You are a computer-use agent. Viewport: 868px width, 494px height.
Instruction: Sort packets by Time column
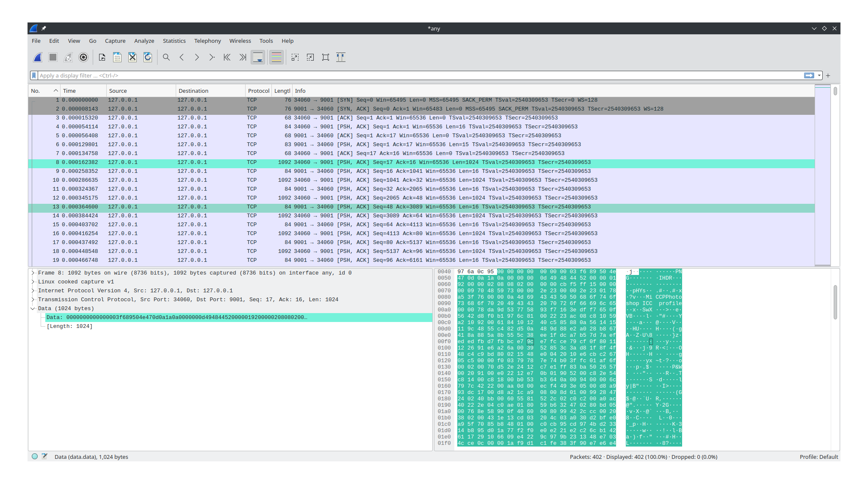pyautogui.click(x=83, y=91)
